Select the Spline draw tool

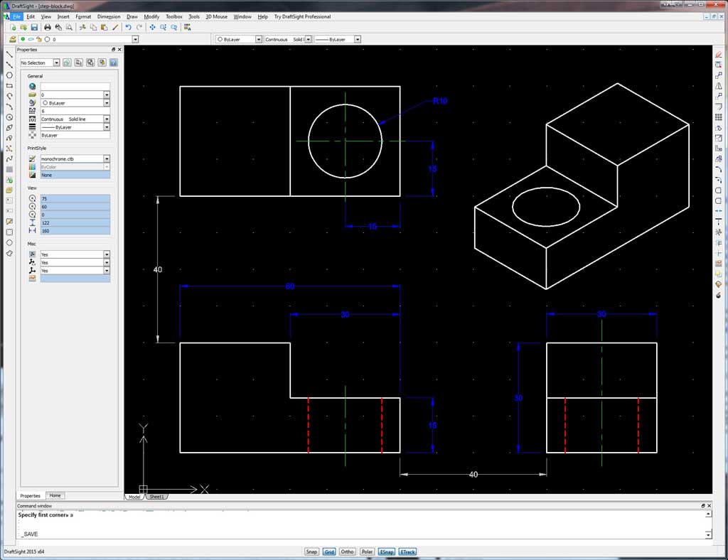tap(9, 158)
